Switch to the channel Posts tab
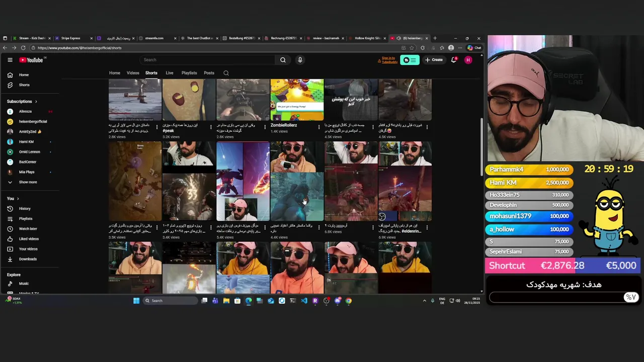The image size is (644, 362). [x=209, y=73]
